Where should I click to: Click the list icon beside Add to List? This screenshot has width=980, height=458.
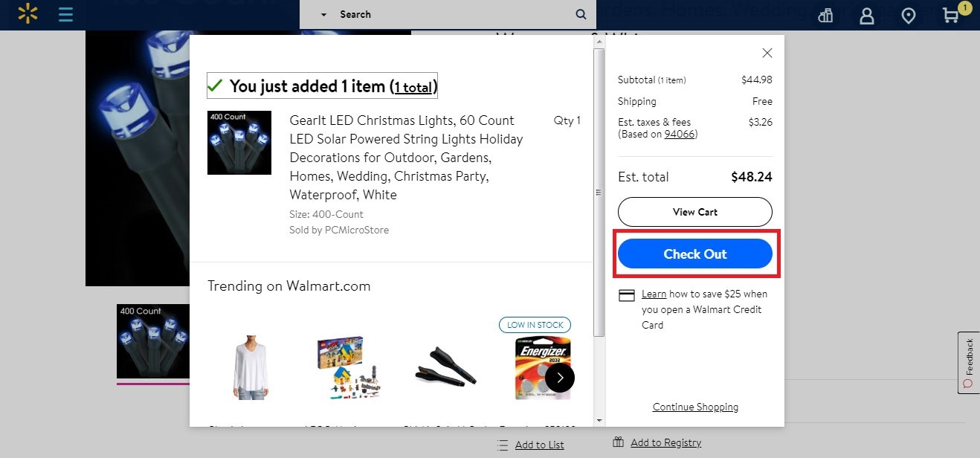click(503, 444)
